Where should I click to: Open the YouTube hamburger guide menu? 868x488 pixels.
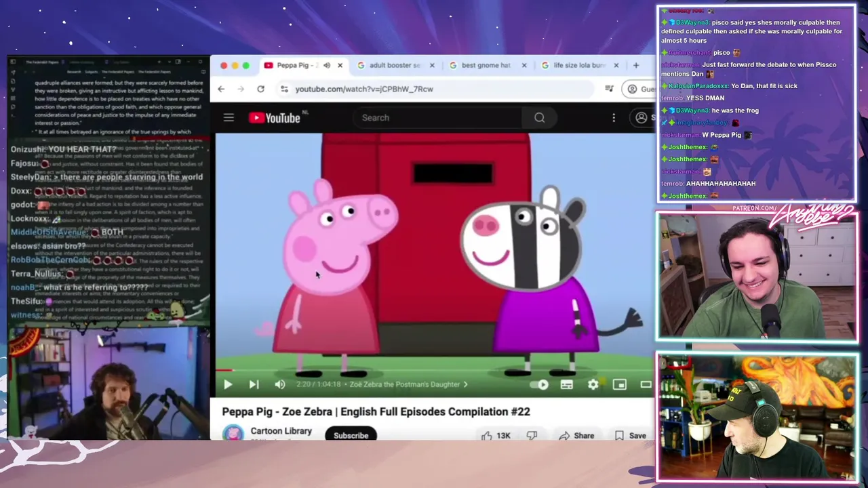[229, 118]
